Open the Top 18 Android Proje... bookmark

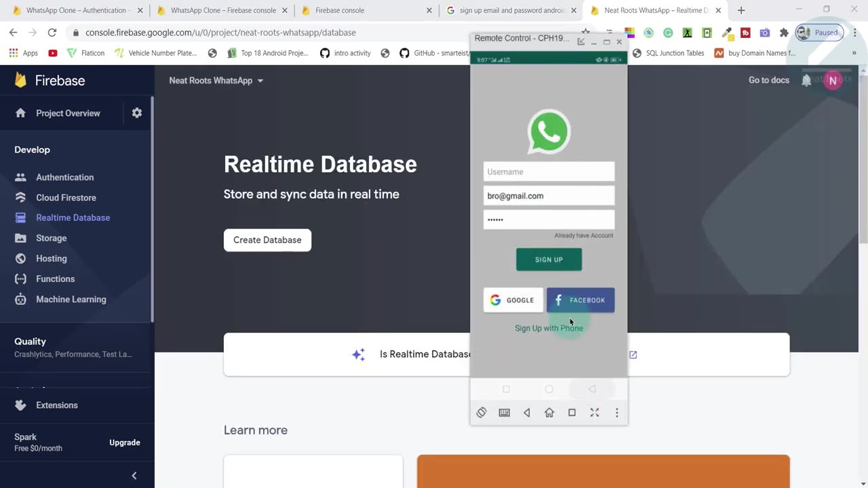(268, 53)
